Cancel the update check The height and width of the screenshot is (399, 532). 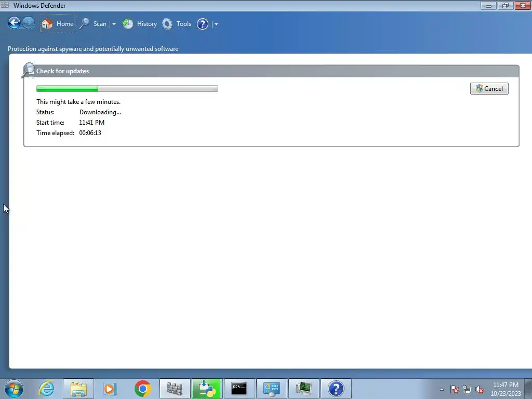pos(489,88)
